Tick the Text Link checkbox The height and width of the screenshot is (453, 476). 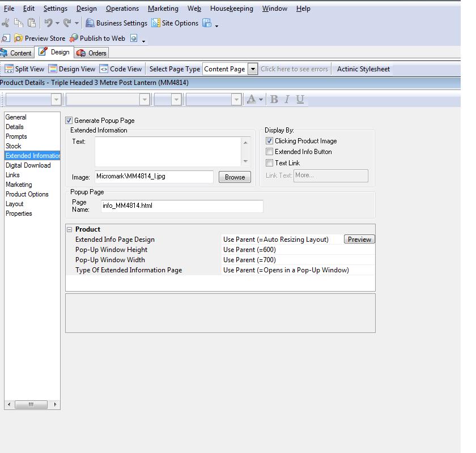click(270, 163)
